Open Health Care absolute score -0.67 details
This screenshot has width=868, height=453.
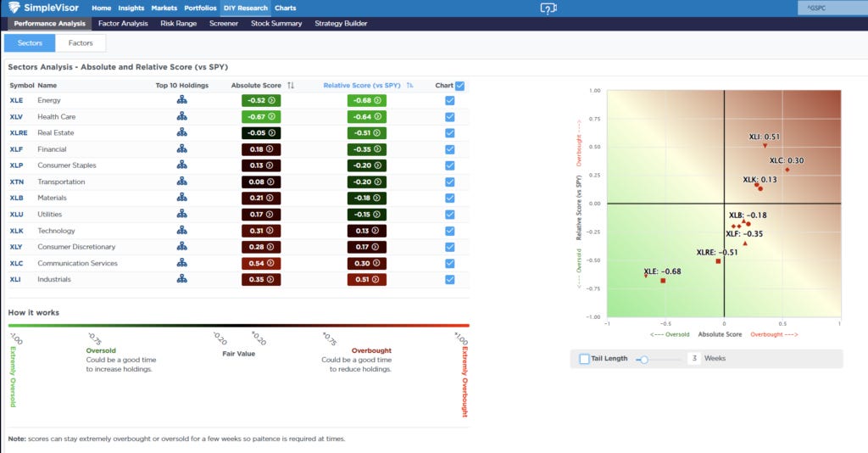pyautogui.click(x=261, y=117)
